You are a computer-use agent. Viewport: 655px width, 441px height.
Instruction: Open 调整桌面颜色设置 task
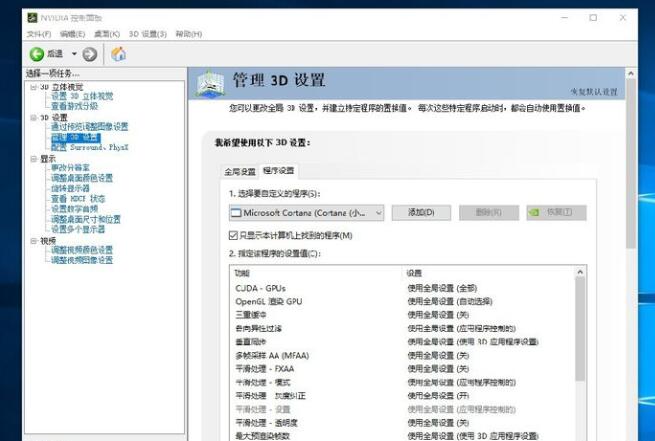pos(82,178)
